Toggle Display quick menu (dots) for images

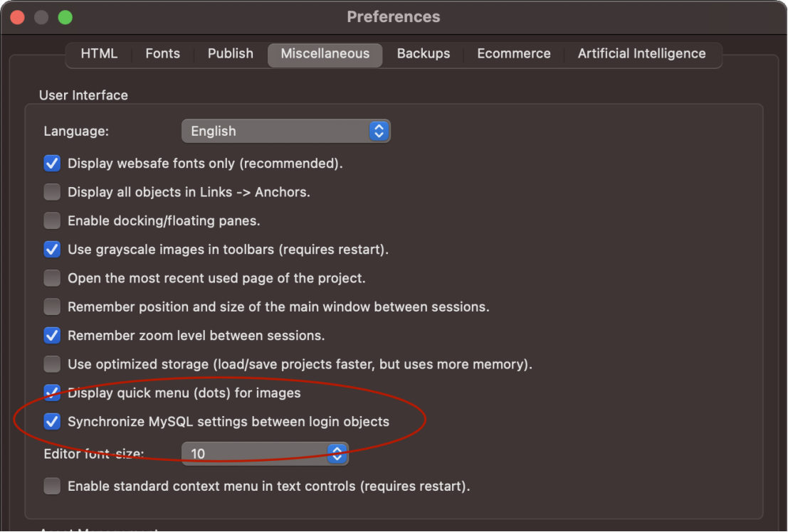coord(52,393)
